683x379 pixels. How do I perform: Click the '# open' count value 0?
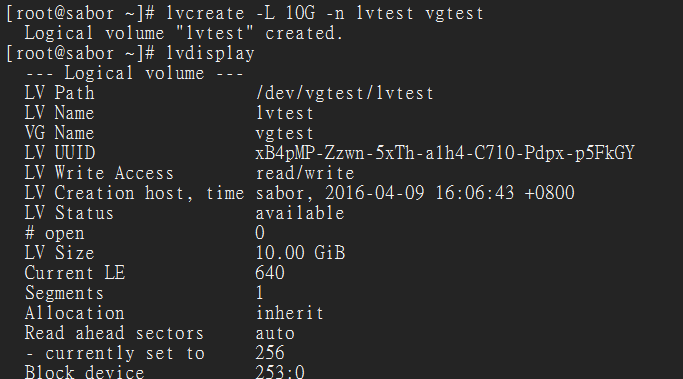coord(260,233)
